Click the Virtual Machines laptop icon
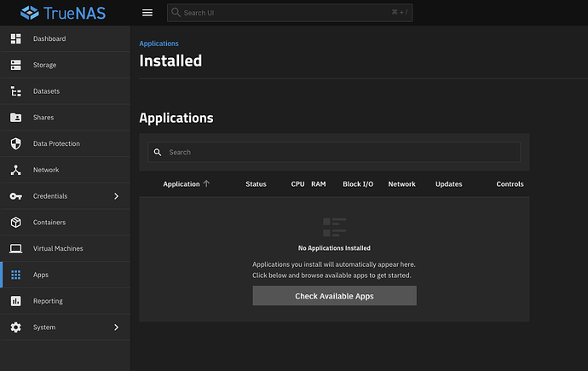588x371 pixels. click(x=15, y=249)
